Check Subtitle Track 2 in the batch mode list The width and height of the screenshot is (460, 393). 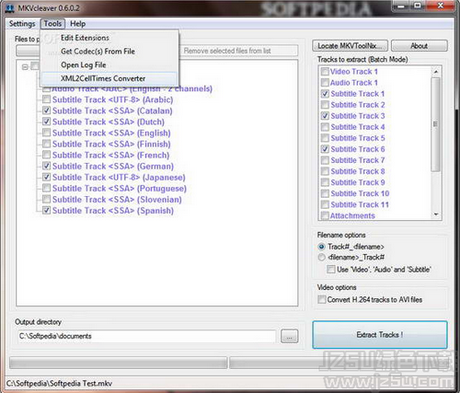(325, 105)
